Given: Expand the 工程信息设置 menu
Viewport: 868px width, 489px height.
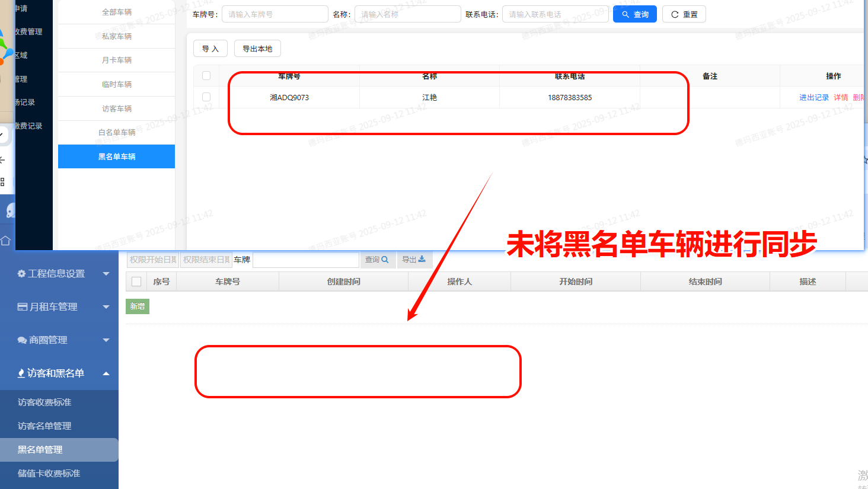Looking at the screenshot, I should click(106, 273).
